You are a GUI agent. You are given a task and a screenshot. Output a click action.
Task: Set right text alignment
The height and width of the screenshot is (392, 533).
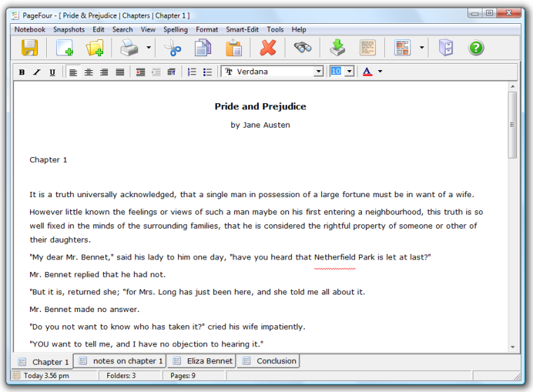tap(104, 72)
